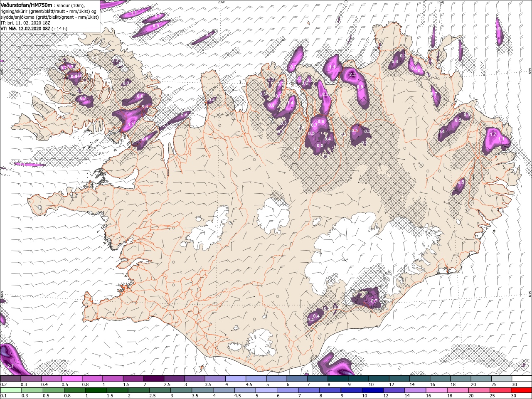This screenshot has height=399, width=532.
Task: Click the '4.5' label in upper legend
Action: click(x=249, y=384)
